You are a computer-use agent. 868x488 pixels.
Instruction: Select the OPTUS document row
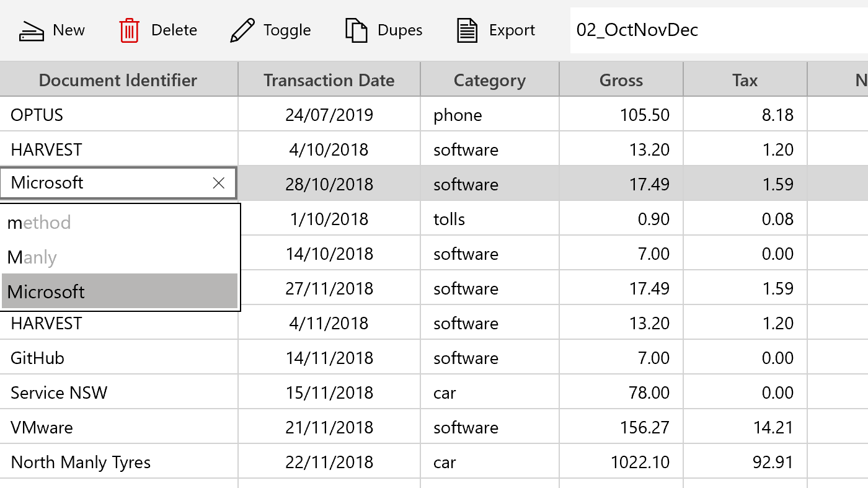(37, 115)
